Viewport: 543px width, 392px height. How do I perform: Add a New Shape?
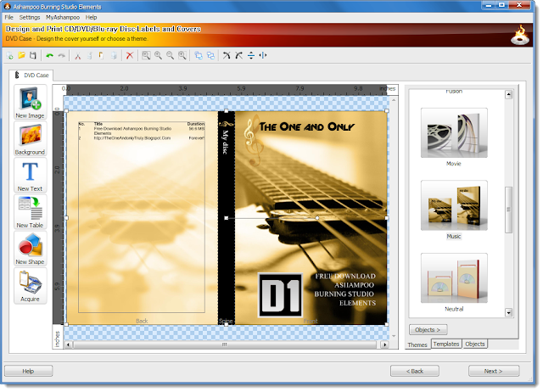coord(31,249)
